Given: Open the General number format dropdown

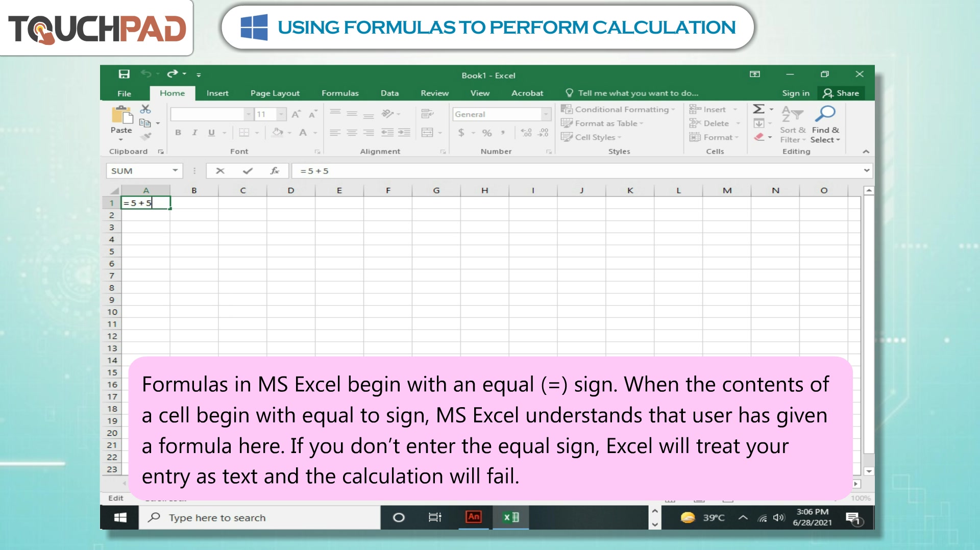Looking at the screenshot, I should point(546,114).
